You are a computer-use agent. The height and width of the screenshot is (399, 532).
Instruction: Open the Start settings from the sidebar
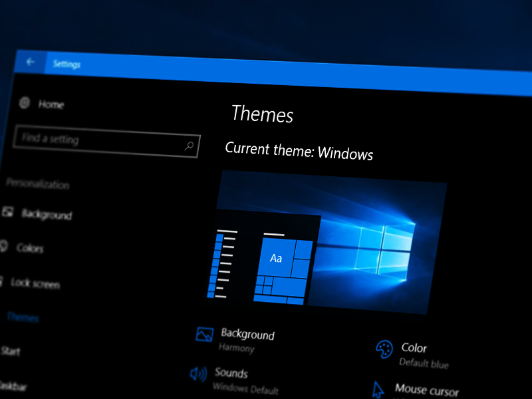coord(9,350)
